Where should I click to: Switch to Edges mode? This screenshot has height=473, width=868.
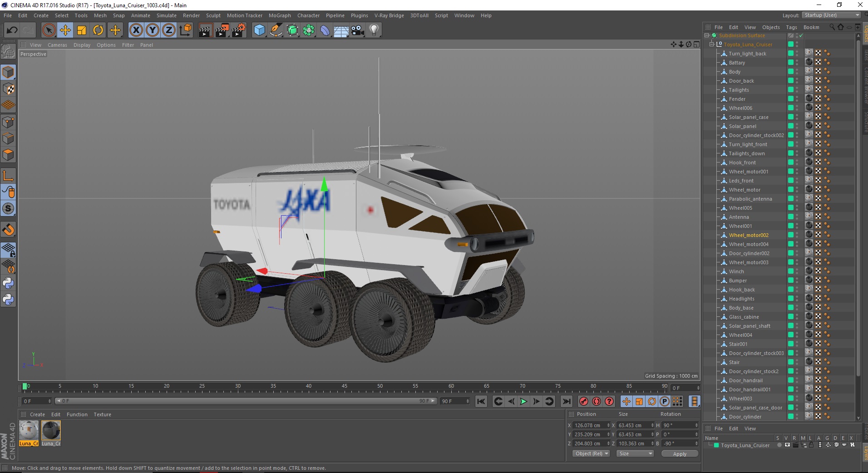[8, 138]
